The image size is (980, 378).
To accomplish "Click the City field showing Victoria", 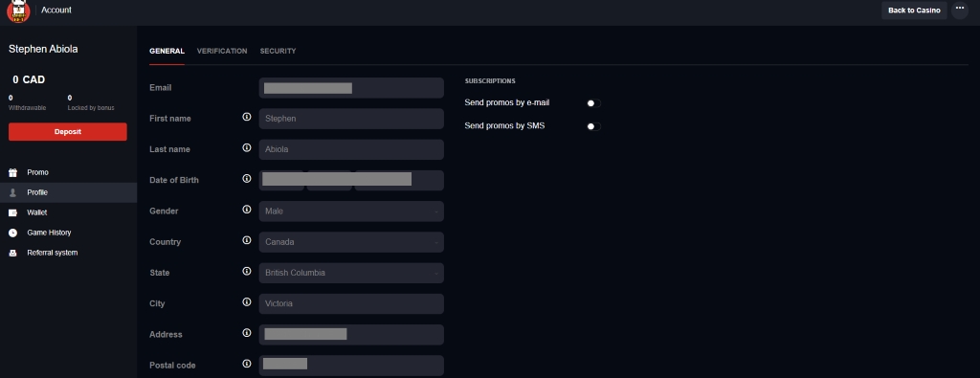I will point(351,303).
